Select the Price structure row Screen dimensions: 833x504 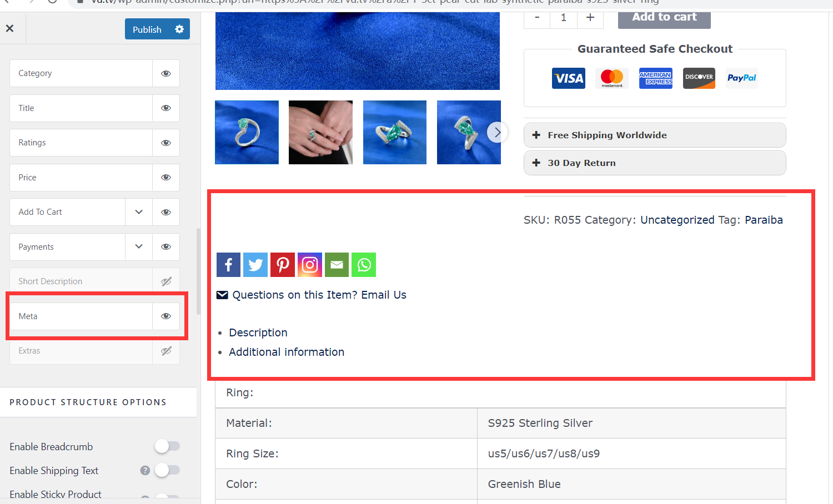(x=81, y=178)
